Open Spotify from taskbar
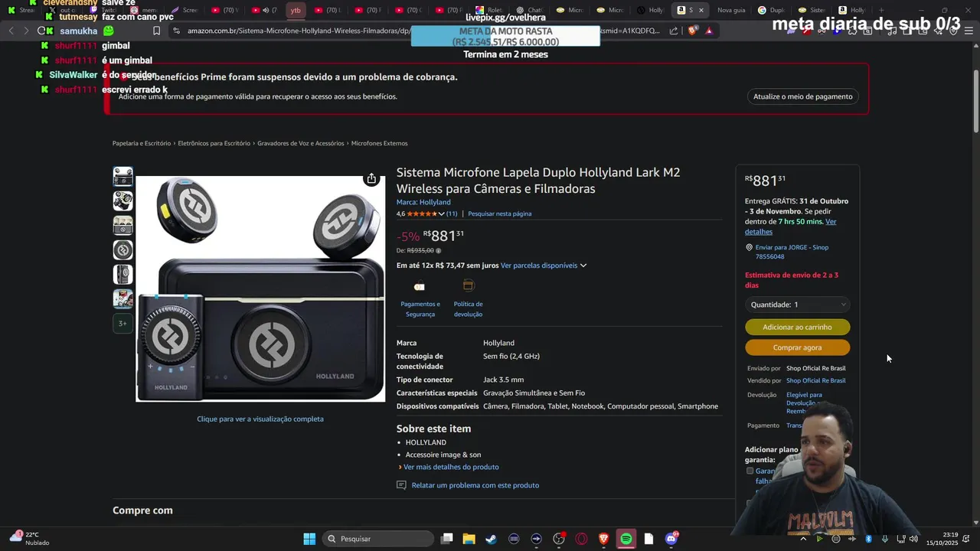The height and width of the screenshot is (551, 980). pos(626,539)
